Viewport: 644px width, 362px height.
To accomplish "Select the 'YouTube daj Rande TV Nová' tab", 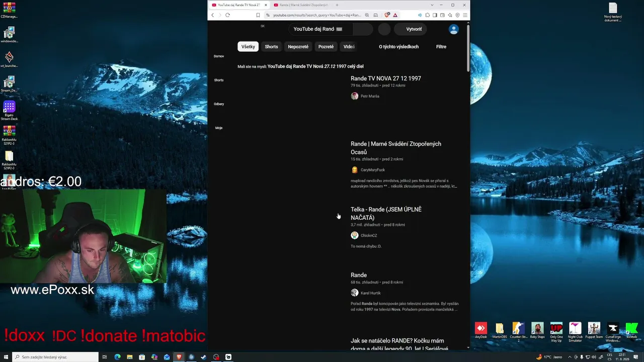I will coord(239,5).
